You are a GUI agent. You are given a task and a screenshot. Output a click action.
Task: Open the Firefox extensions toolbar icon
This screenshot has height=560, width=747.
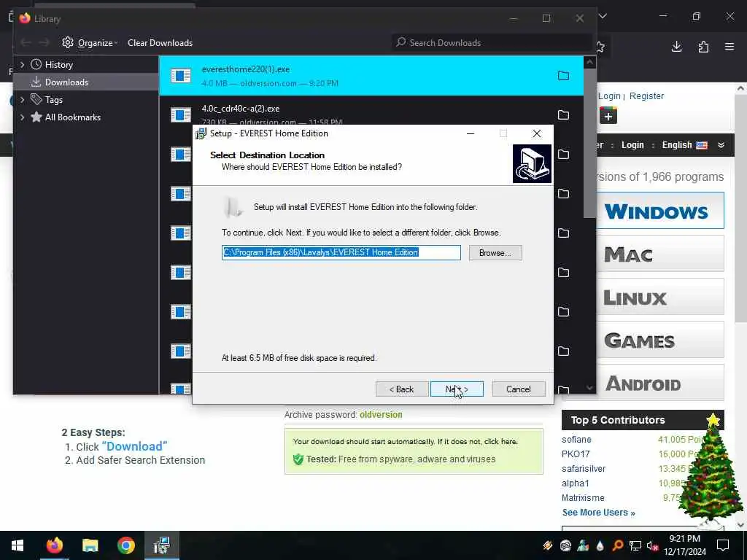(x=703, y=47)
